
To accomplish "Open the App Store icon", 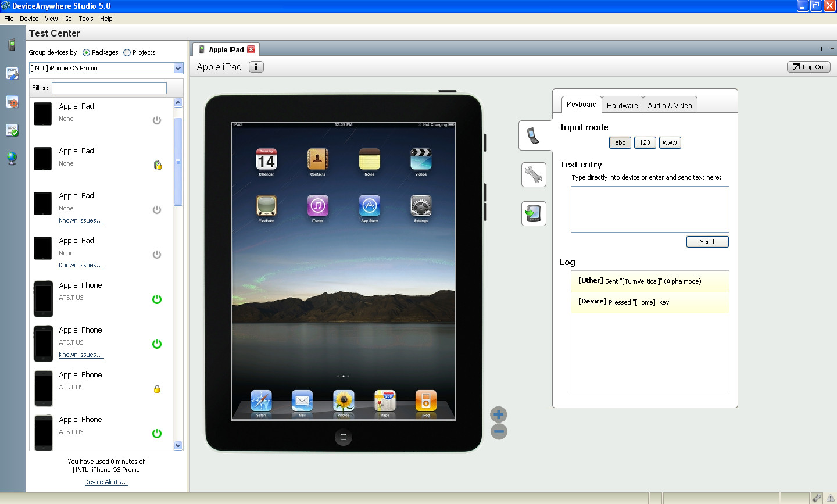I will 370,206.
